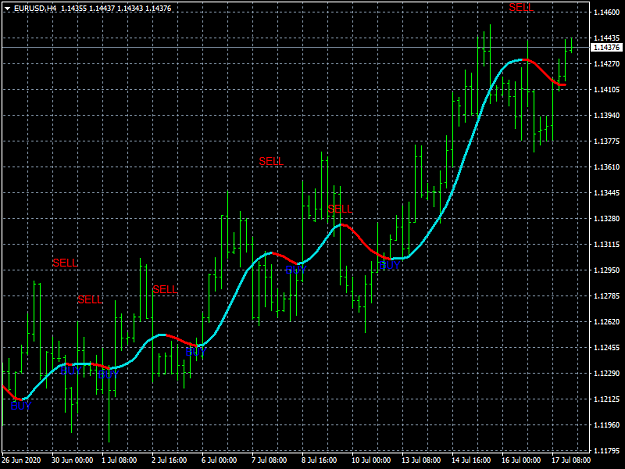Click the 17 Jul 08:00 time label
The height and width of the screenshot is (469, 625).
pos(571,460)
